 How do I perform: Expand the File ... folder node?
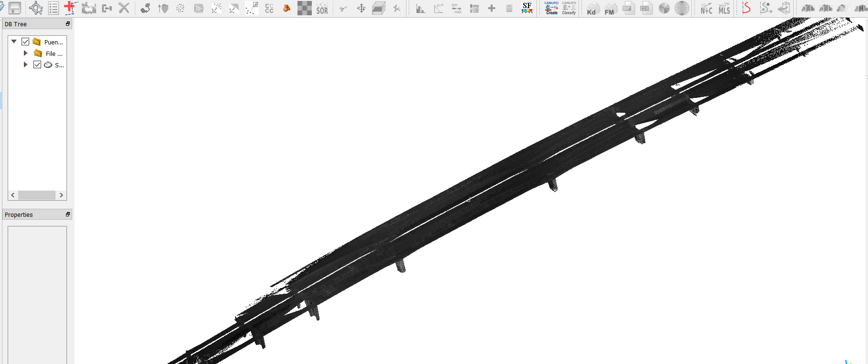pyautogui.click(x=26, y=54)
